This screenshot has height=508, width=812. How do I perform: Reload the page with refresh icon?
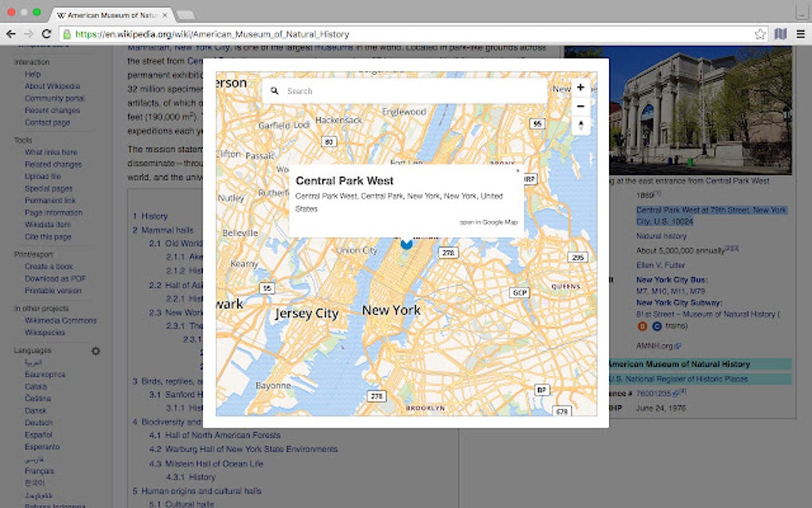coord(47,34)
